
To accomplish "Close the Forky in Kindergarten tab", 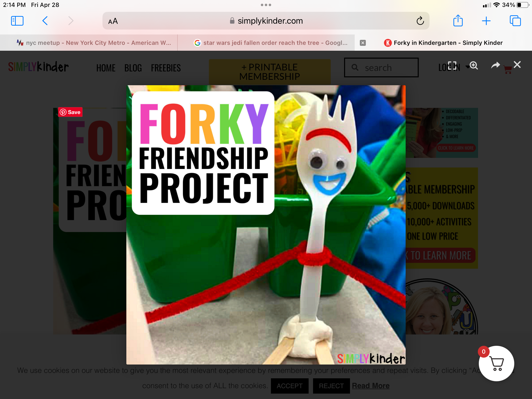I will (363, 43).
